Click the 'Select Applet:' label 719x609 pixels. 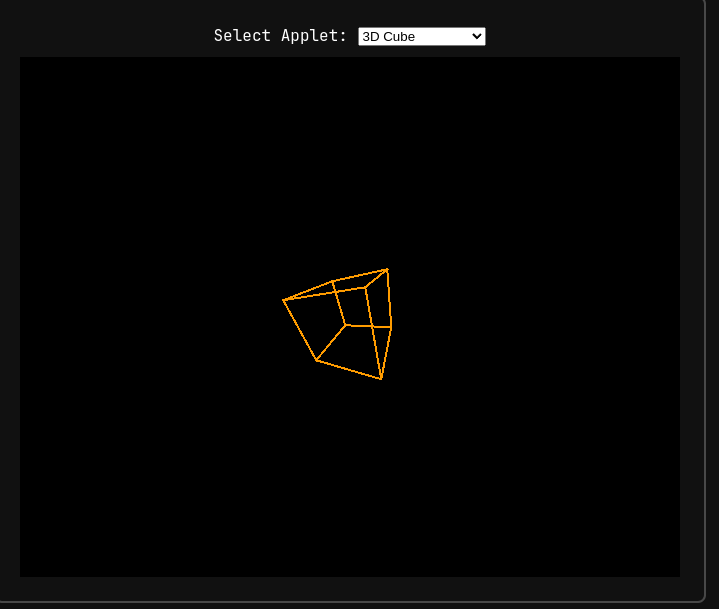pyautogui.click(x=280, y=36)
